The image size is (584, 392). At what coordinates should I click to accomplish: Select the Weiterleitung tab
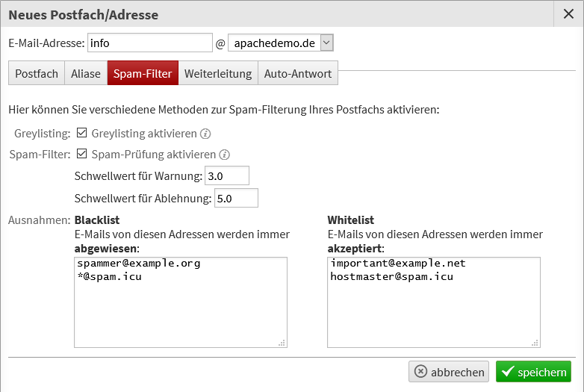(218, 73)
